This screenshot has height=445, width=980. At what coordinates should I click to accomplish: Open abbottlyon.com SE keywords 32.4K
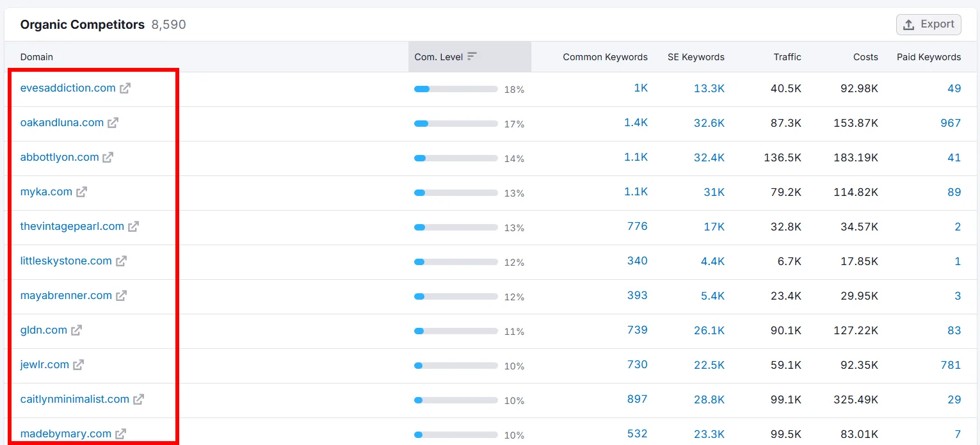709,157
